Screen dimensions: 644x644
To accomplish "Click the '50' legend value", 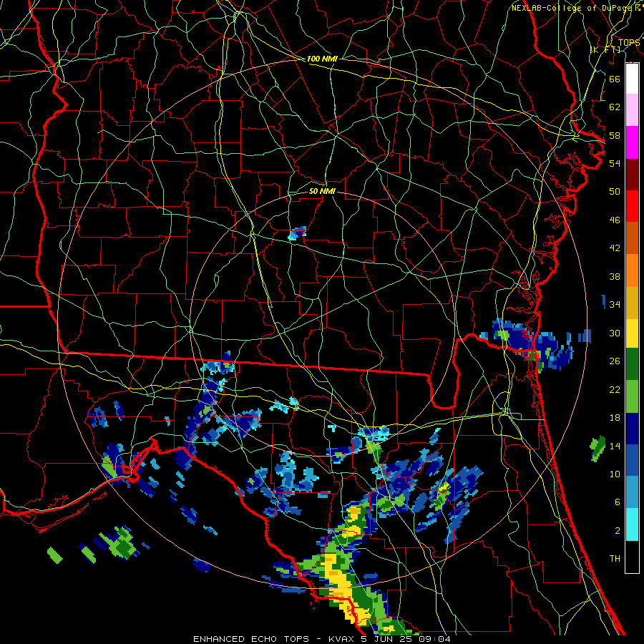I will (x=615, y=192).
